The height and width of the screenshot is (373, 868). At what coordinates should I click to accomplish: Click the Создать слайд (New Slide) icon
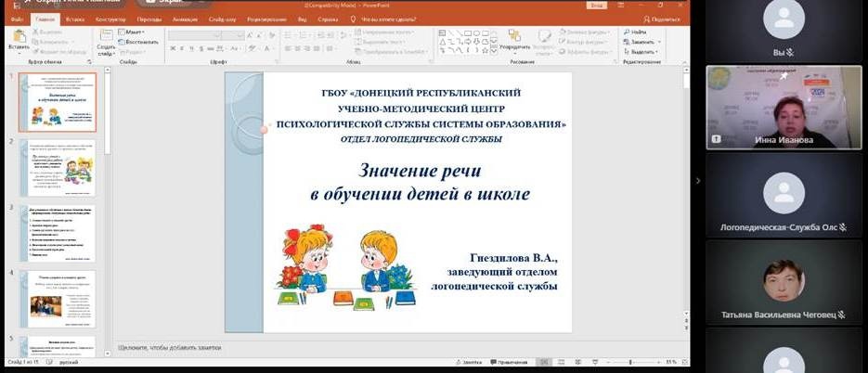(x=106, y=35)
